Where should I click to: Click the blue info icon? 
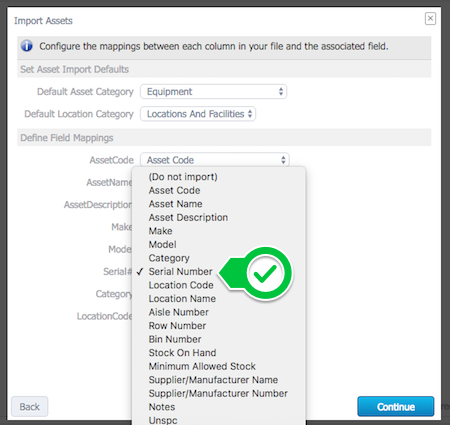(x=27, y=46)
